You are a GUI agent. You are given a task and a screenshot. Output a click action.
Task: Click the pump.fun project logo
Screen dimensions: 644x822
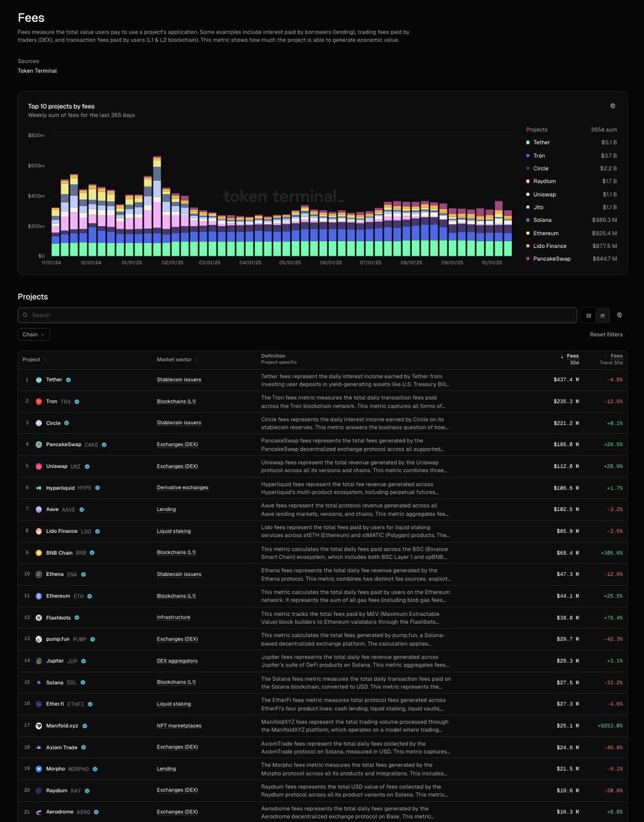pos(39,639)
